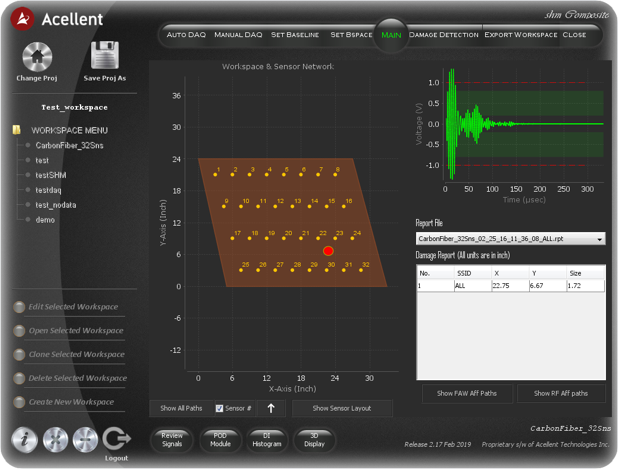The image size is (624, 469).
Task: Select the demo workspace item
Action: (x=45, y=220)
